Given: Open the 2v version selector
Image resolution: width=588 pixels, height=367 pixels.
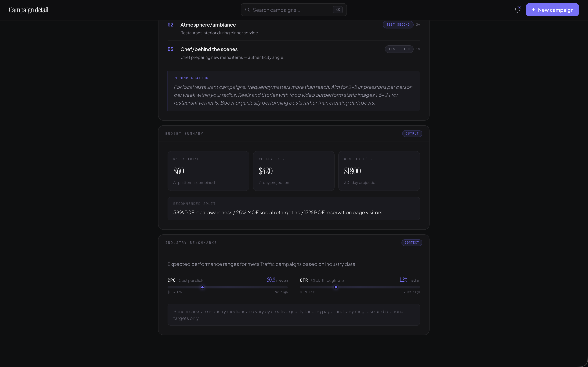Looking at the screenshot, I should pos(418,24).
